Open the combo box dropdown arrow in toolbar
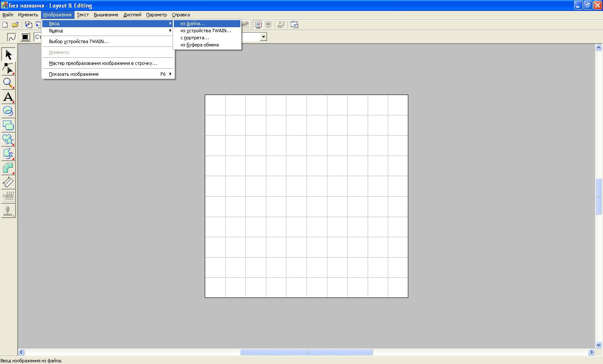Image resolution: width=603 pixels, height=364 pixels. point(263,37)
